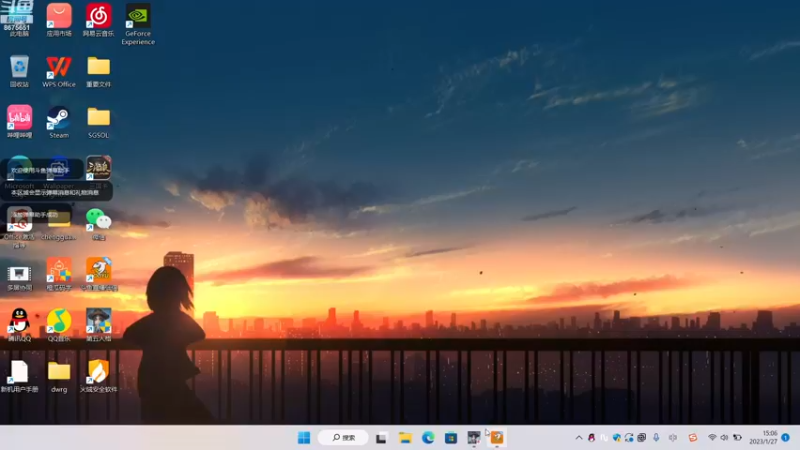
Task: Launch Tencent QQ penguin shortcut
Action: point(19,324)
